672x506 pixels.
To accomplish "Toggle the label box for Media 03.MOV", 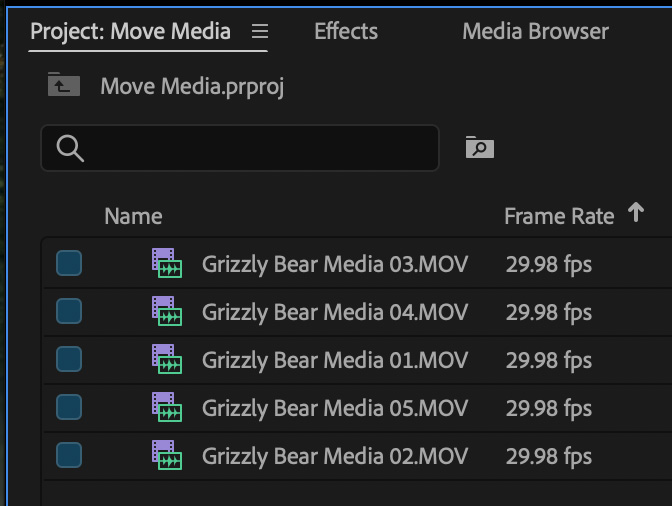I will click(x=69, y=264).
